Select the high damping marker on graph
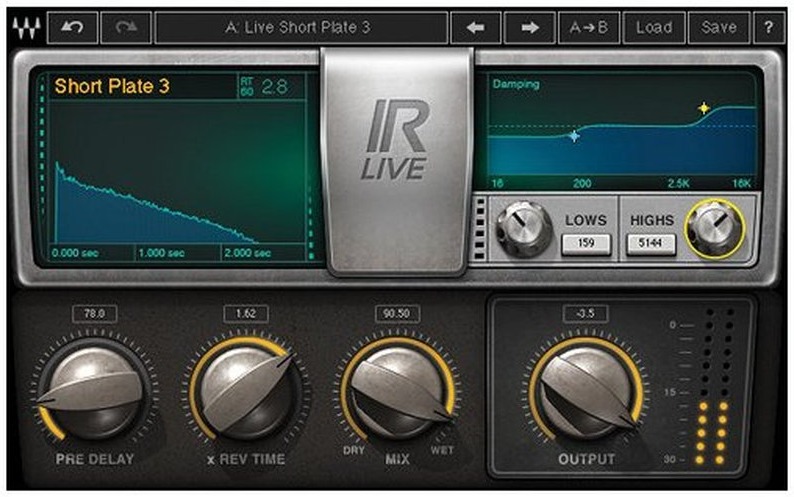This screenshot has height=497, width=794. click(x=704, y=108)
